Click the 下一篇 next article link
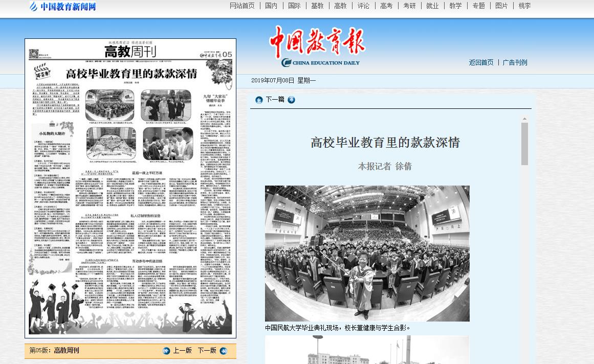Image resolution: width=594 pixels, height=364 pixels. 275,100
